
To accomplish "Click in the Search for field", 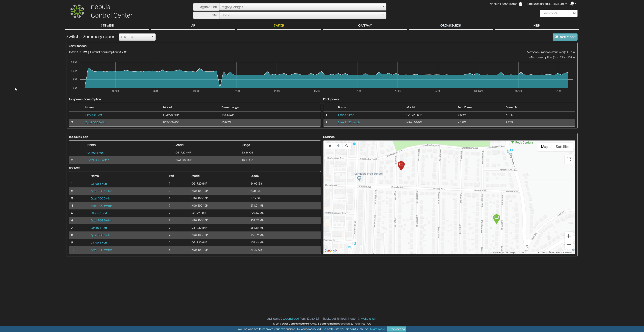I will [x=556, y=13].
